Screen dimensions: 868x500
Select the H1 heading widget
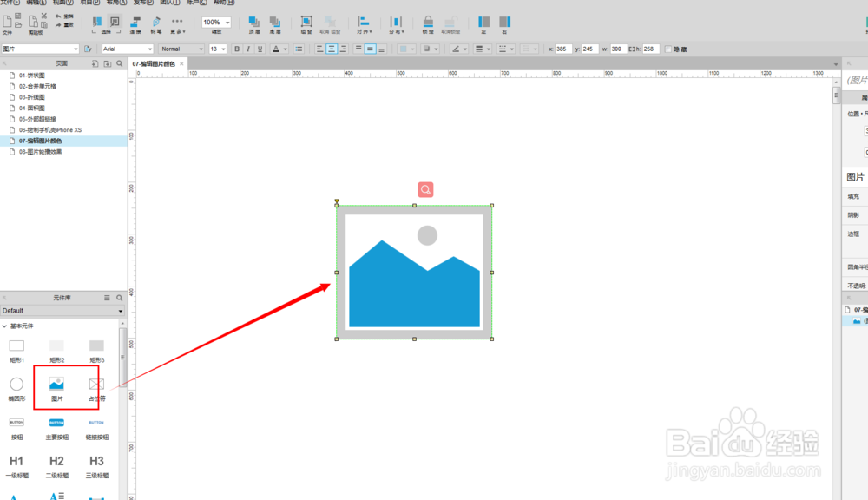(16, 466)
